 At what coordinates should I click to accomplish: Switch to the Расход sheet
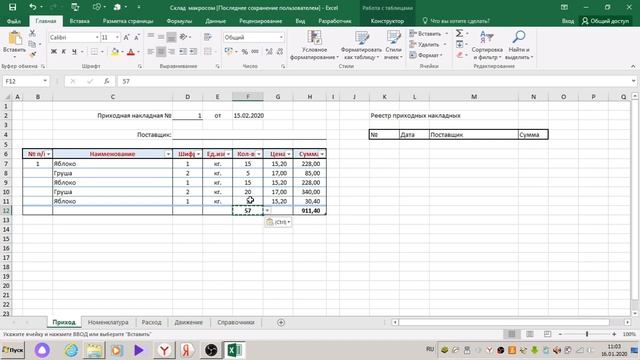point(151,322)
